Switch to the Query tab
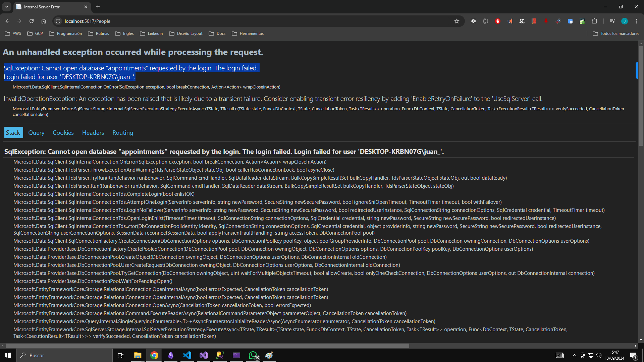This screenshot has height=362, width=644. point(36,132)
